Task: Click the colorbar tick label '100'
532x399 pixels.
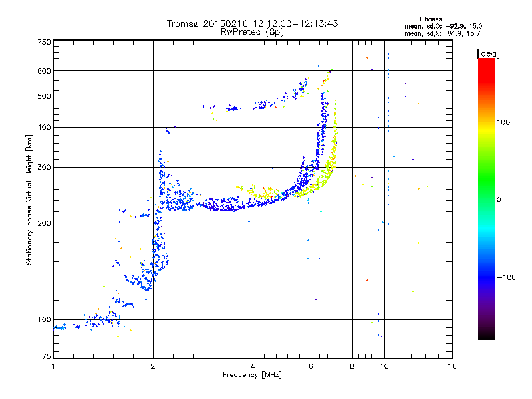Action: [x=503, y=122]
